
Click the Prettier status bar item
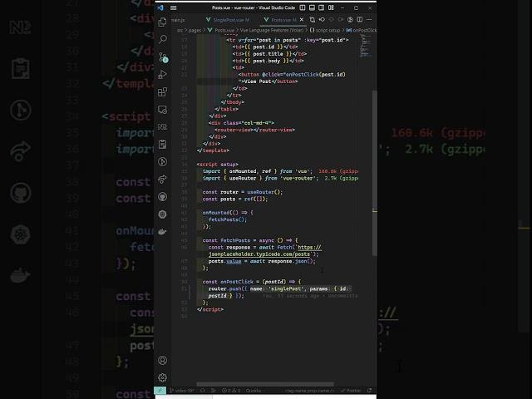351,391
